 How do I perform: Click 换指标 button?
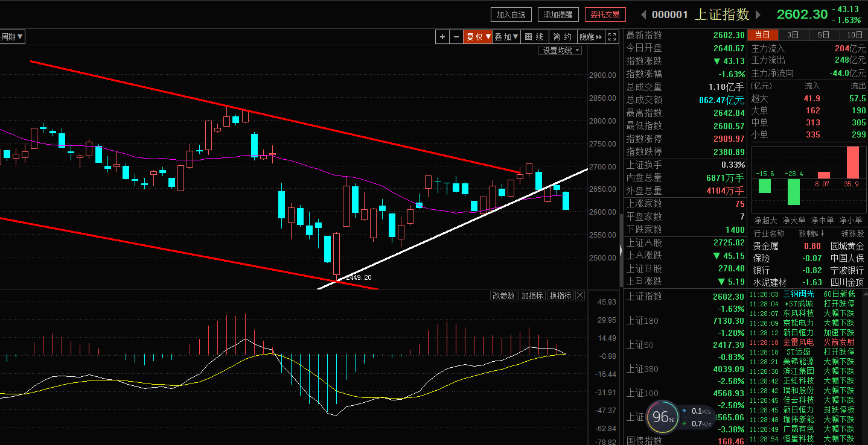(x=560, y=295)
